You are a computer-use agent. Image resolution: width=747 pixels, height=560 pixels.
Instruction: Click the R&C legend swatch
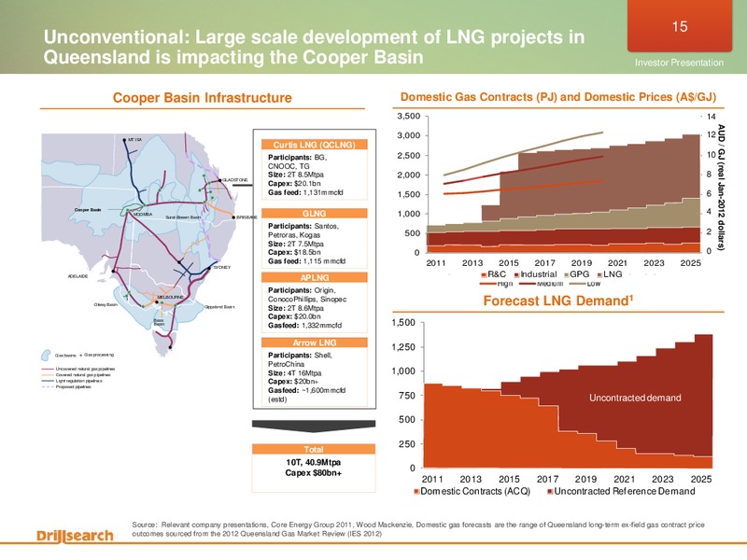point(484,274)
